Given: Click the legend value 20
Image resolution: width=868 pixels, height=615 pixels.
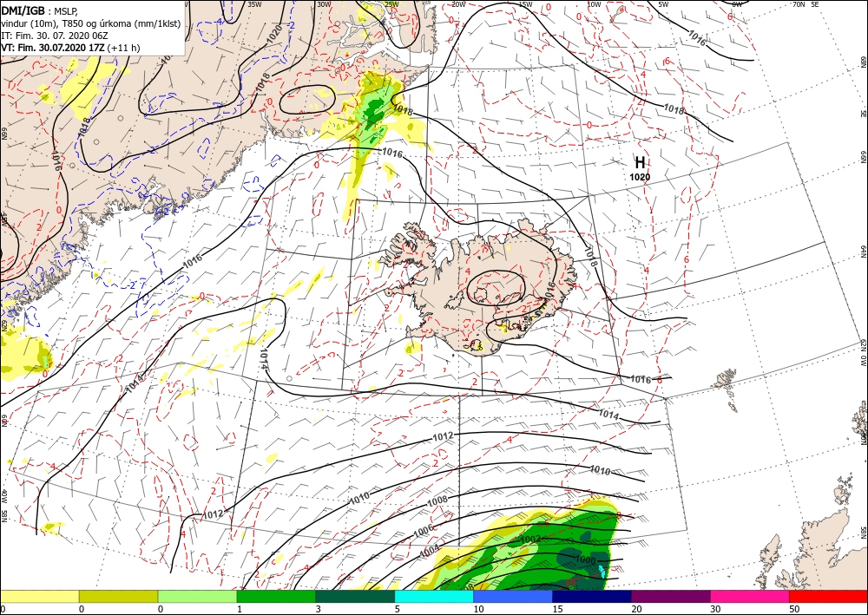Looking at the screenshot, I should click(636, 609).
